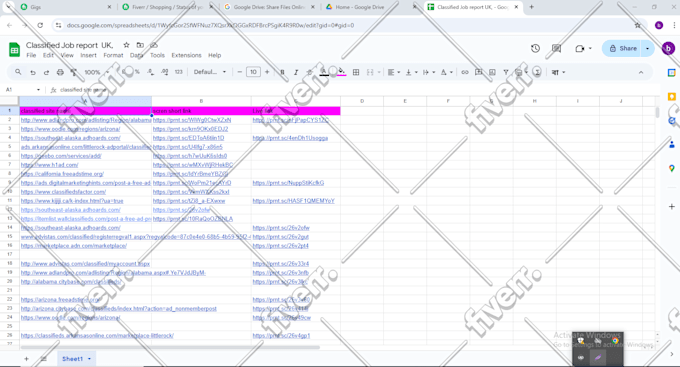Open the Contacts side panel icon

coord(672,144)
